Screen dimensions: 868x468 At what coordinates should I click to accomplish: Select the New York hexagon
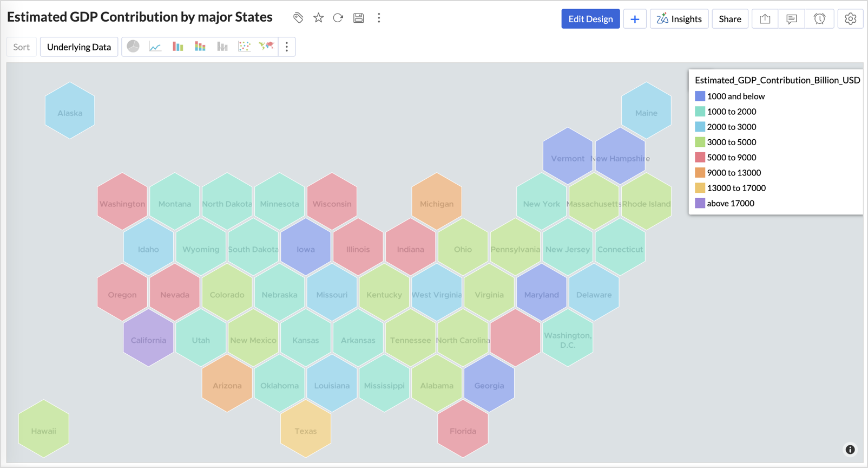(542, 201)
